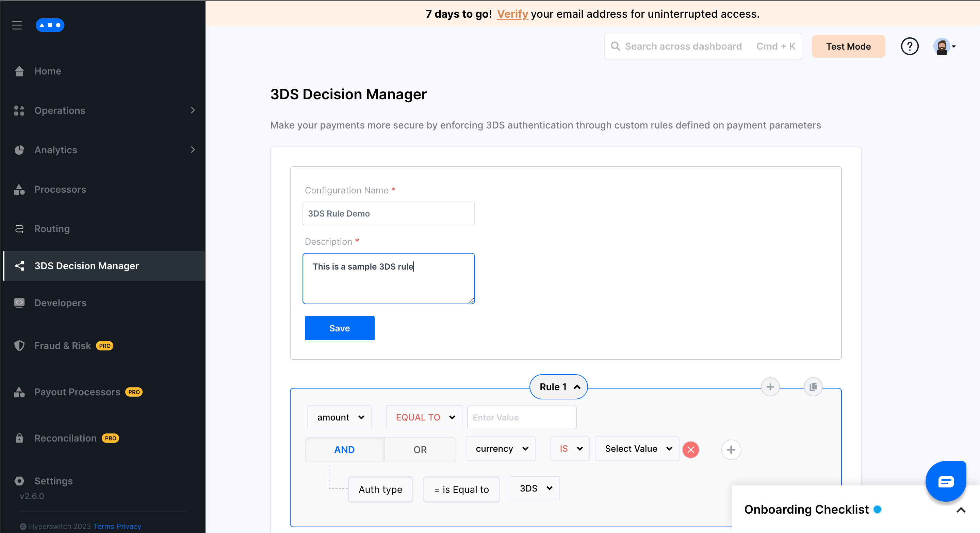Open the chat support bubble

click(x=946, y=481)
